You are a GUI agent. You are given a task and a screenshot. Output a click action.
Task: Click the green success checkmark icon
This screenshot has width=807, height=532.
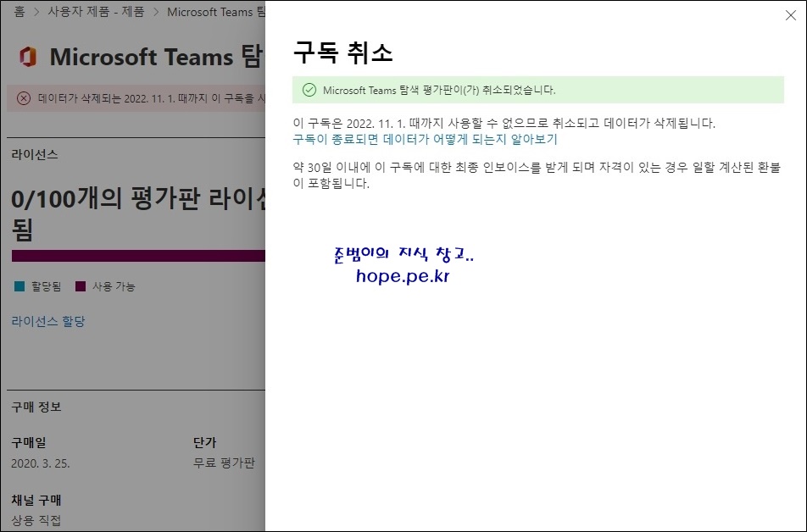point(309,90)
